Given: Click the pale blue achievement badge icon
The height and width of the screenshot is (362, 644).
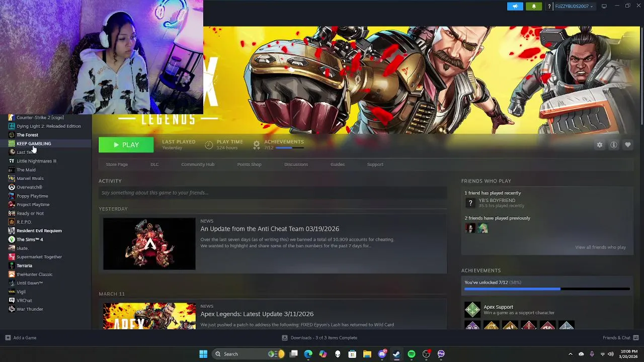Looking at the screenshot, I should point(566,326).
